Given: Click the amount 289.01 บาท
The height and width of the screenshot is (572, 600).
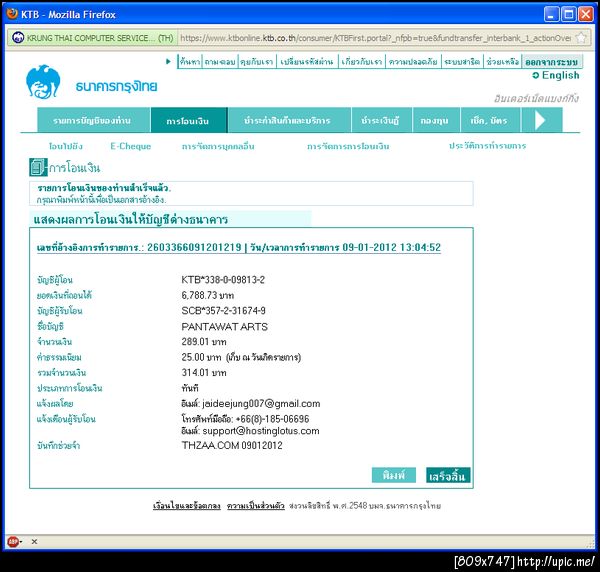Looking at the screenshot, I should click(x=204, y=341).
